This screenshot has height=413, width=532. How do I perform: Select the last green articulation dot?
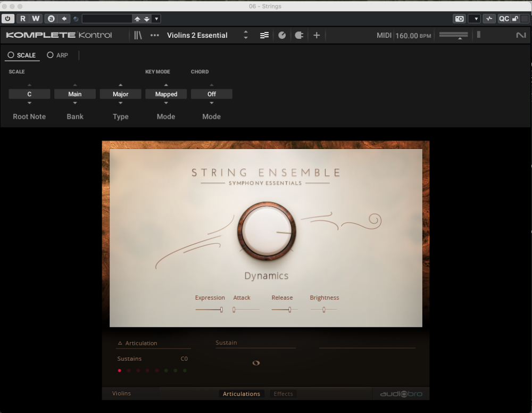185,370
